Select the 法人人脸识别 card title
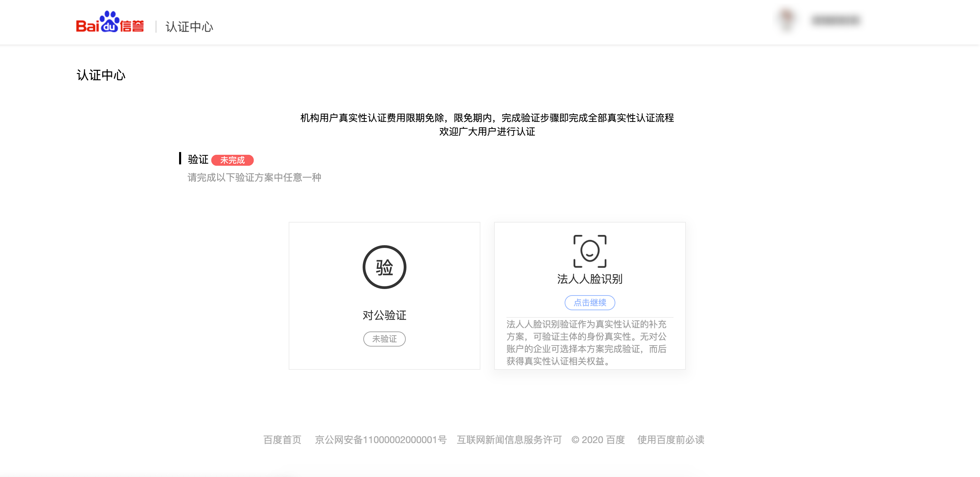 tap(590, 279)
